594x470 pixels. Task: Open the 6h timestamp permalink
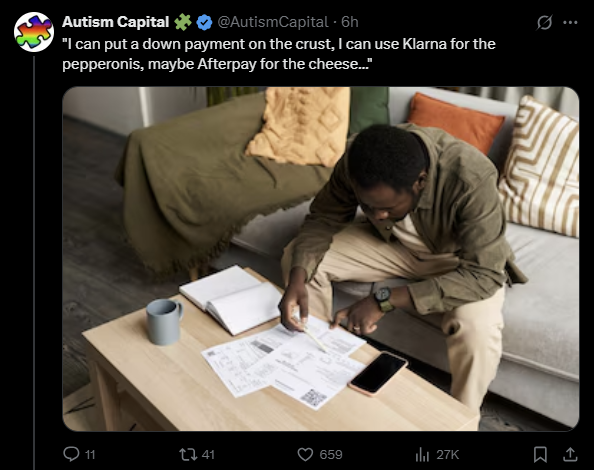tap(349, 22)
